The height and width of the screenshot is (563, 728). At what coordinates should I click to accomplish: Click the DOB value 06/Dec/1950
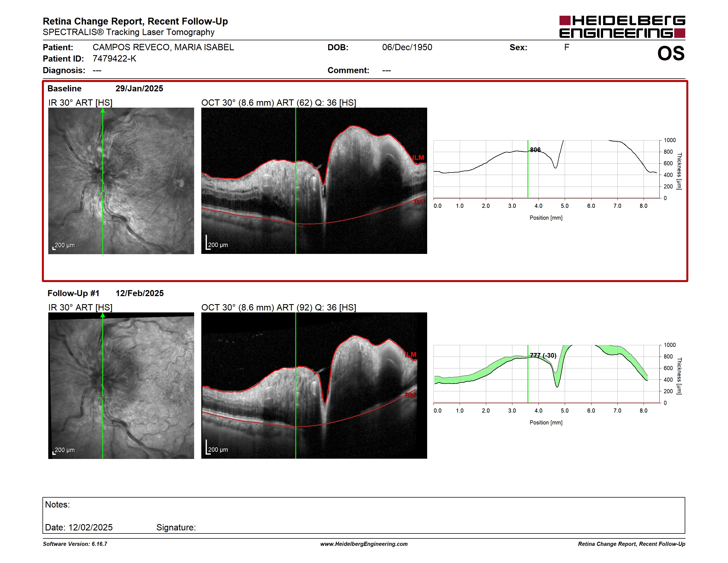407,47
